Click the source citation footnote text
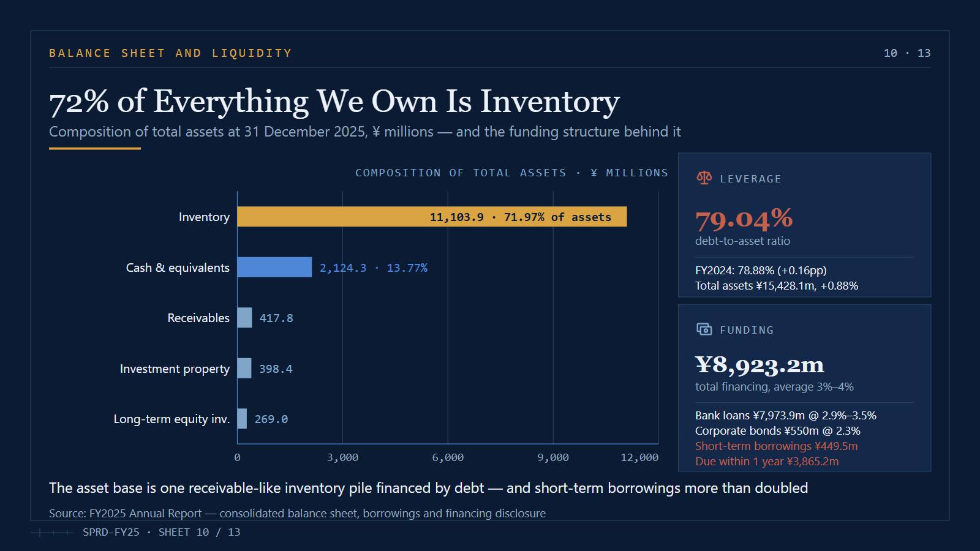 click(297, 513)
